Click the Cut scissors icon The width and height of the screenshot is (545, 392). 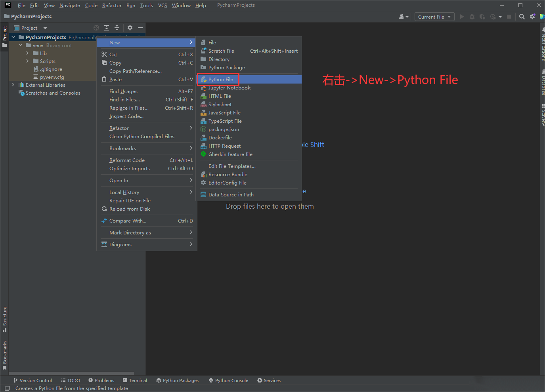click(x=104, y=54)
